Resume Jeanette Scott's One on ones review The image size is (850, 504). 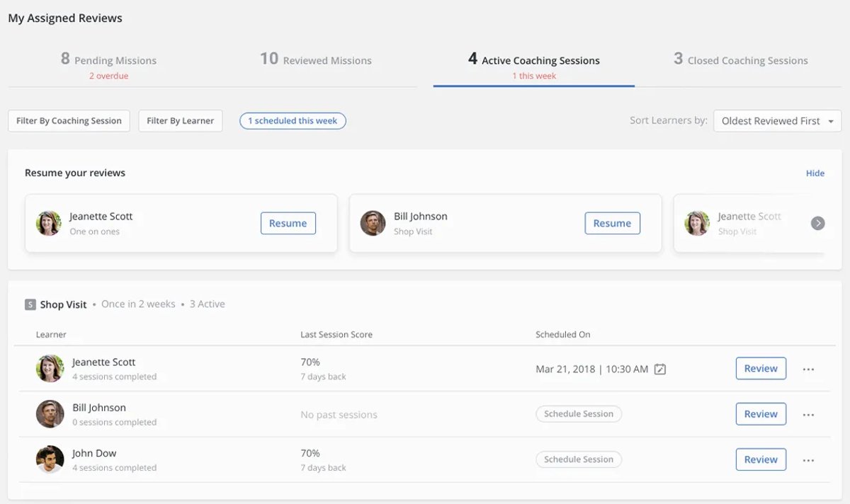[288, 223]
